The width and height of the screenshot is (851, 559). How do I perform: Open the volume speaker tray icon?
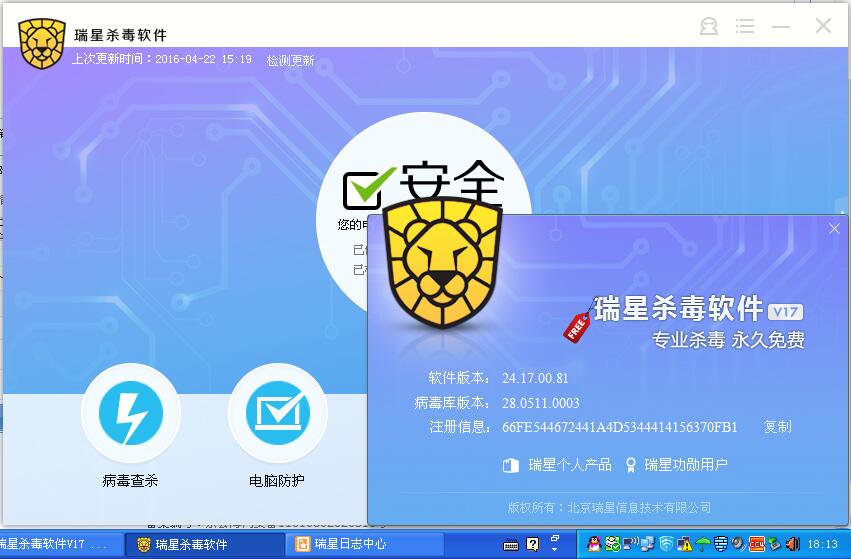click(792, 544)
